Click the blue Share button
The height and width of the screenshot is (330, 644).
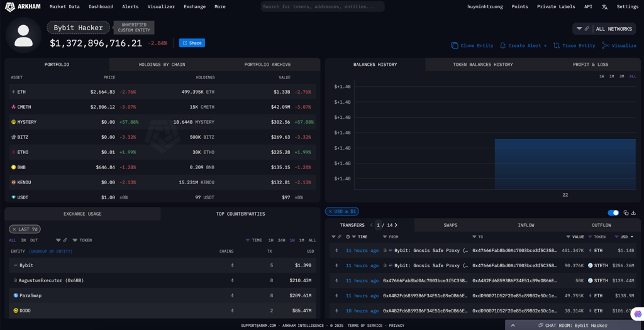click(x=192, y=43)
